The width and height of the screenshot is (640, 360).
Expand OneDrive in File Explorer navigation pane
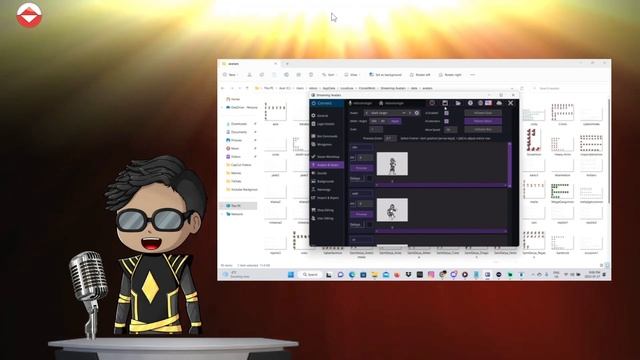tap(222, 107)
